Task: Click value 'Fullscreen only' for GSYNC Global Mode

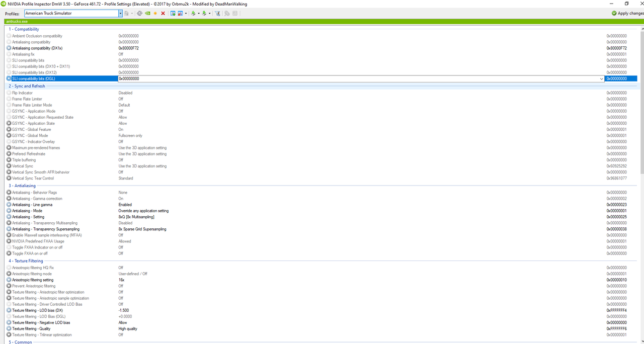Action: (x=130, y=135)
